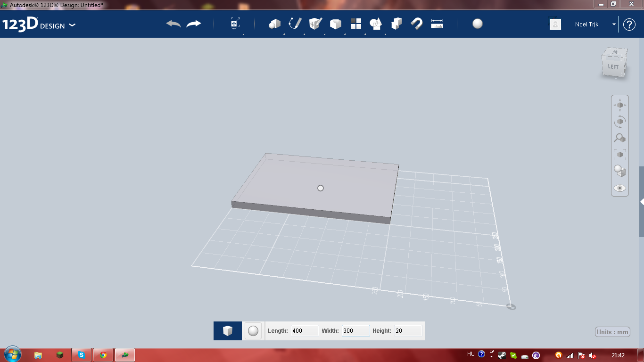Screen dimensions: 644x362
Task: Redo the undone action
Action: tap(194, 24)
